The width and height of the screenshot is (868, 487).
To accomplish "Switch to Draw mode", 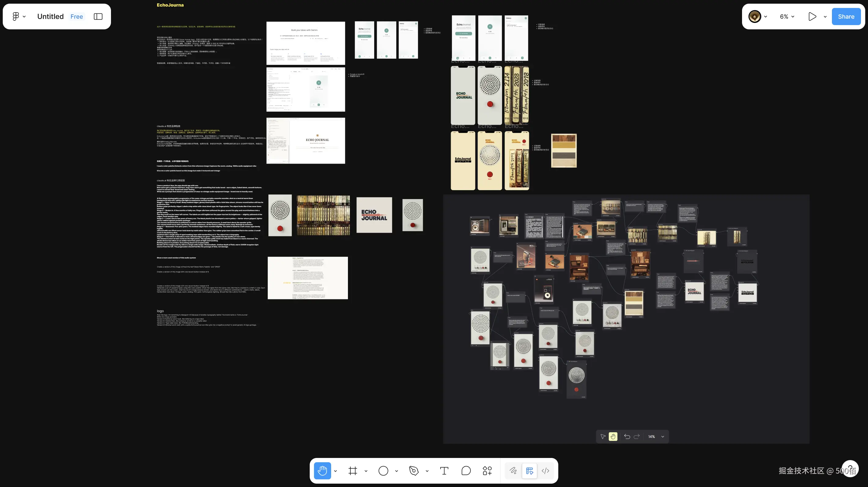I will (x=513, y=470).
